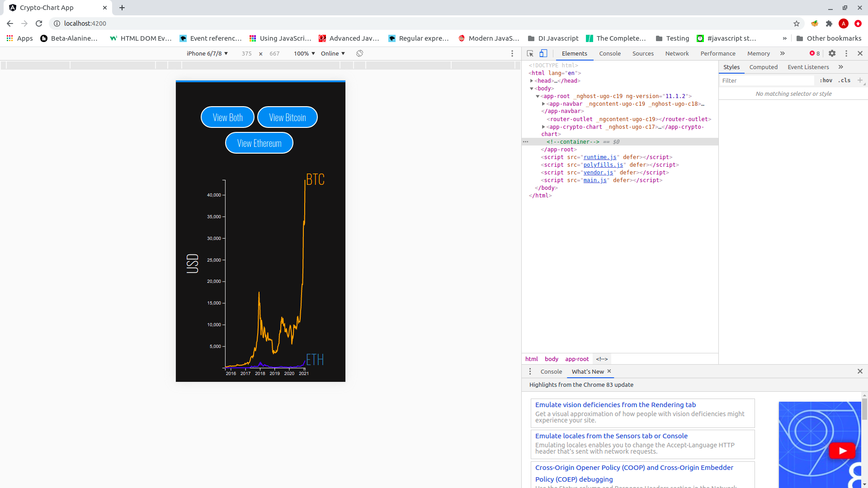Toggle the device emulation toolbar off
This screenshot has height=488, width=868.
(x=543, y=53)
